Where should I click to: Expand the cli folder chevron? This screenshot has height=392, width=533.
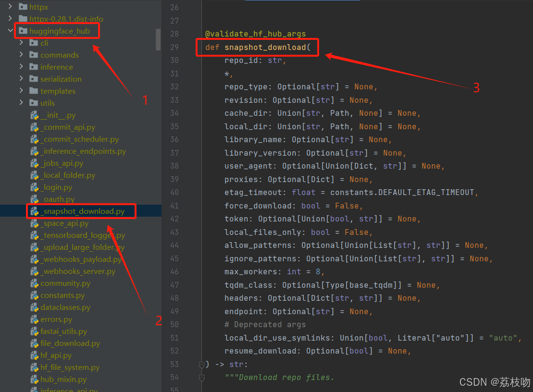tap(22, 42)
